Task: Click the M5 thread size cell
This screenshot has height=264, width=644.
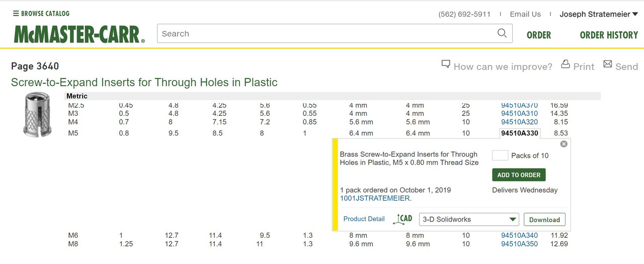Action: (x=73, y=134)
